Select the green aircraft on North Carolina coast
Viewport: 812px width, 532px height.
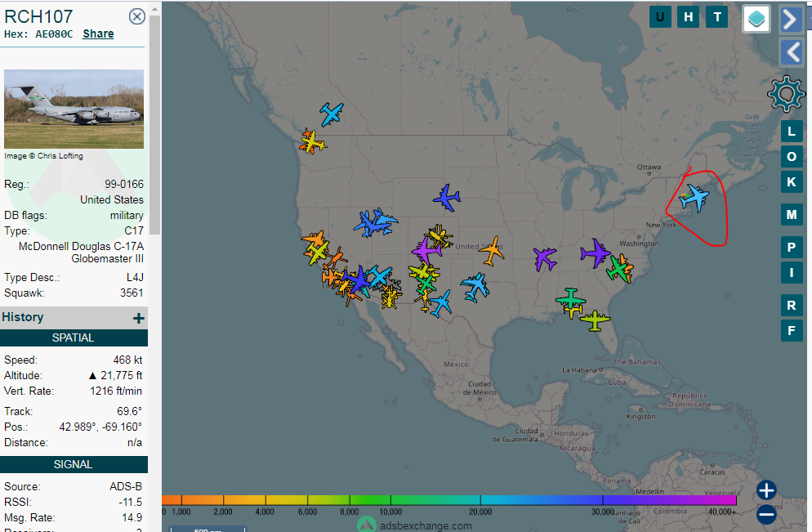[618, 268]
